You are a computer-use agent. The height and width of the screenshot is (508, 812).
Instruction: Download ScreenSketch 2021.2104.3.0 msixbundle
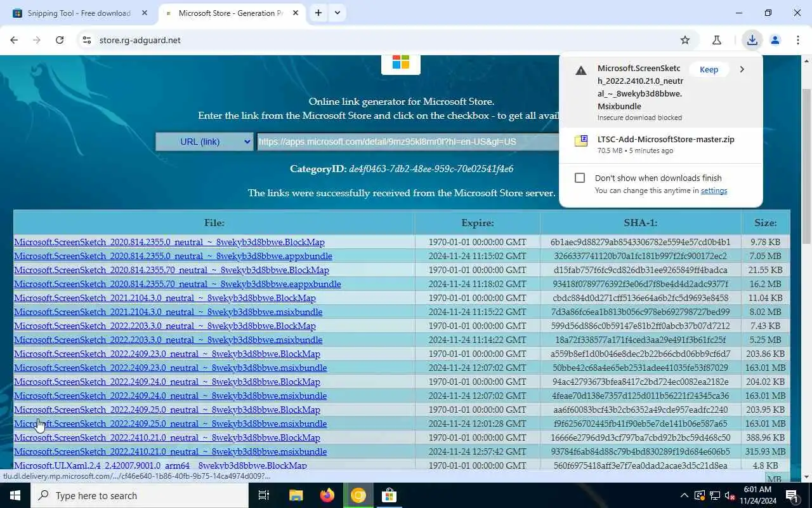tap(168, 312)
